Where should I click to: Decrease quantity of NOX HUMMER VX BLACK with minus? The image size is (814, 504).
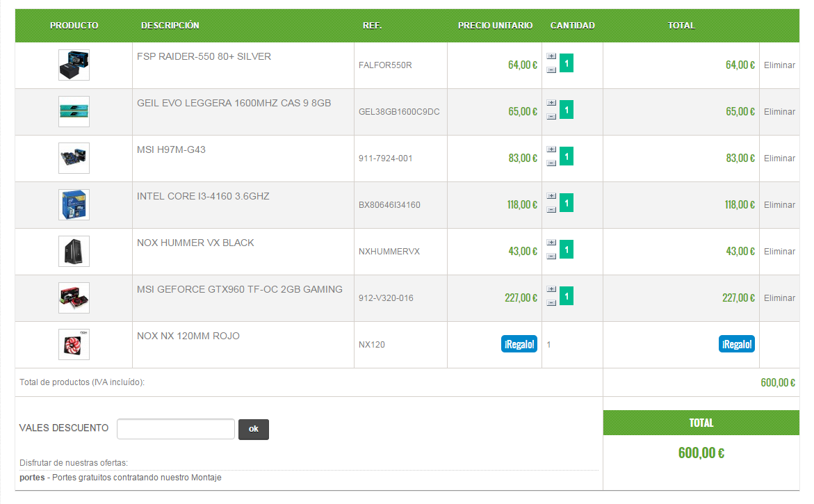coord(551,256)
